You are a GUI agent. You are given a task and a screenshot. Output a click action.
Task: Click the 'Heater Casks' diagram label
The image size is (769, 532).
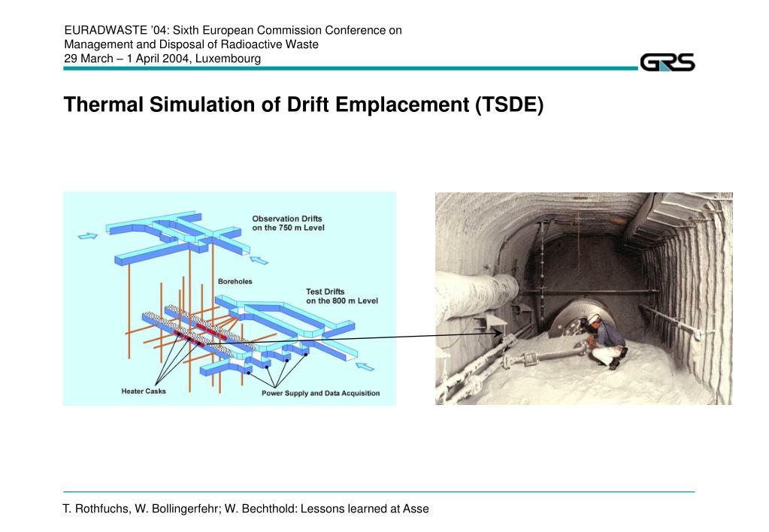coord(144,391)
